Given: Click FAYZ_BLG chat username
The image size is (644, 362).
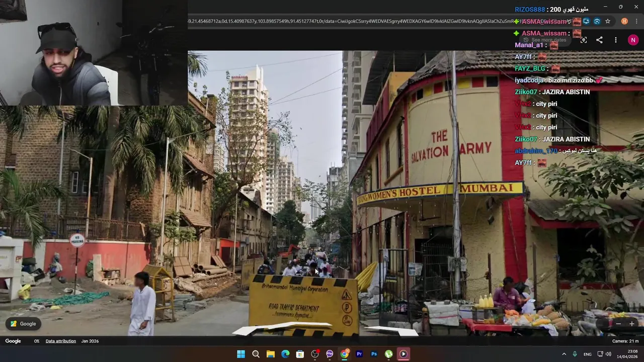Looking at the screenshot, I should 530,68.
